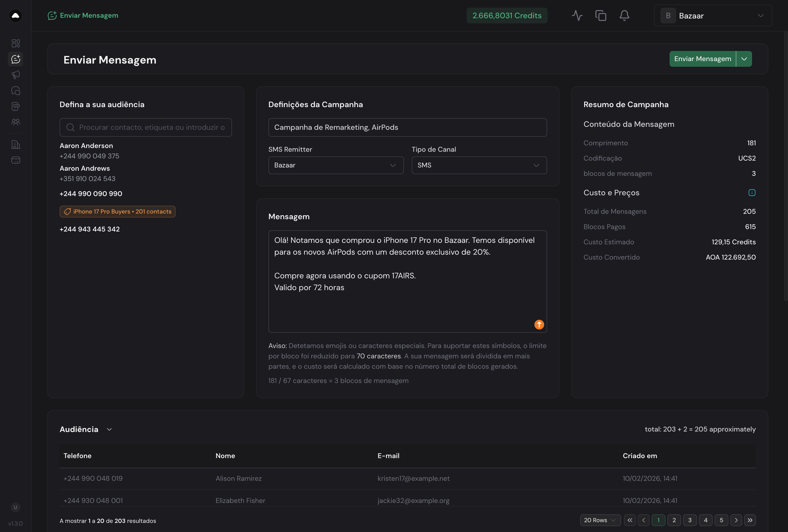This screenshot has width=788, height=532.
Task: Go to page 2 of results
Action: [x=674, y=520]
